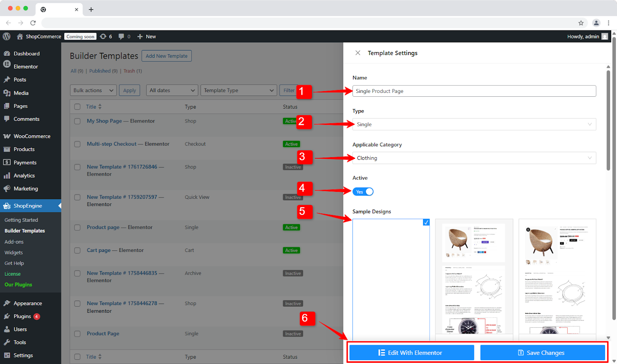
Task: Tick the Cart page row checkbox
Action: coord(78,250)
